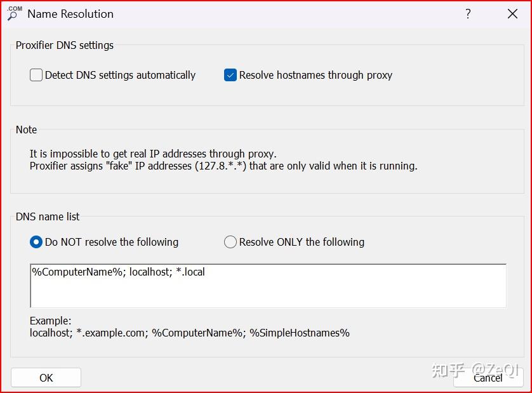The height and width of the screenshot is (393, 532).
Task: Click the Name Resolution title bar text
Action: [x=70, y=14]
